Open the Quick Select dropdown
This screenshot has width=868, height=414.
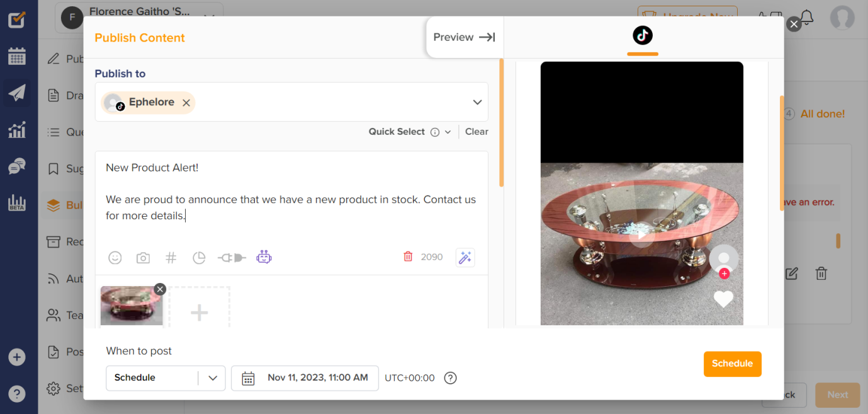click(448, 132)
